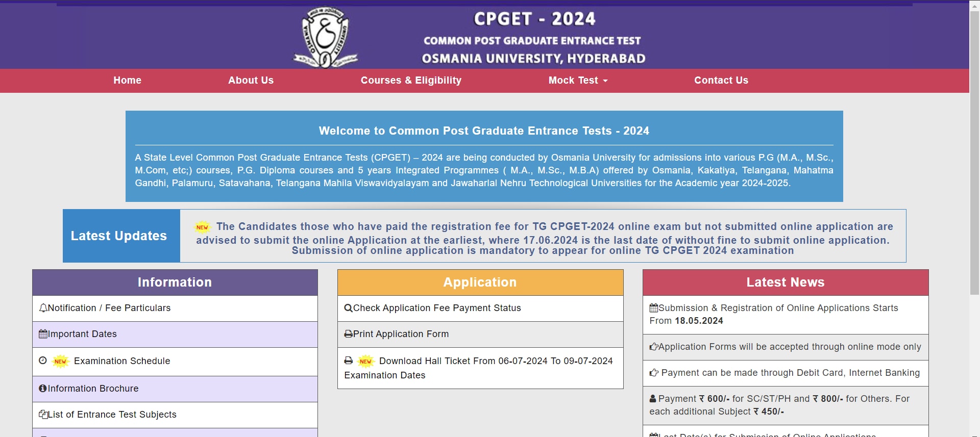This screenshot has width=980, height=437.
Task: Click the CPGET - 2024 title text
Action: point(534,19)
